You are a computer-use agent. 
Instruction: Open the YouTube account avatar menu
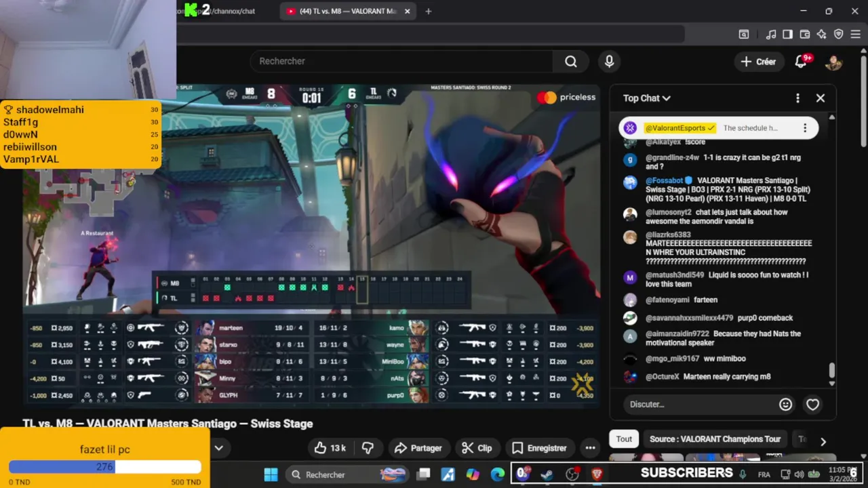[833, 62]
